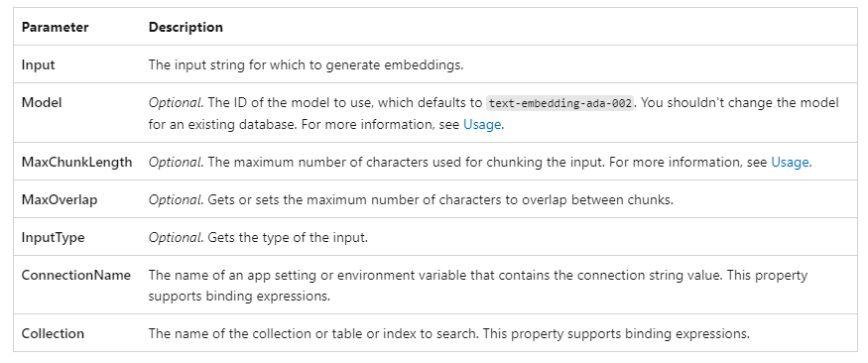Viewport: 868px width, 363px height.
Task: Click the Input row description text
Action: [306, 64]
